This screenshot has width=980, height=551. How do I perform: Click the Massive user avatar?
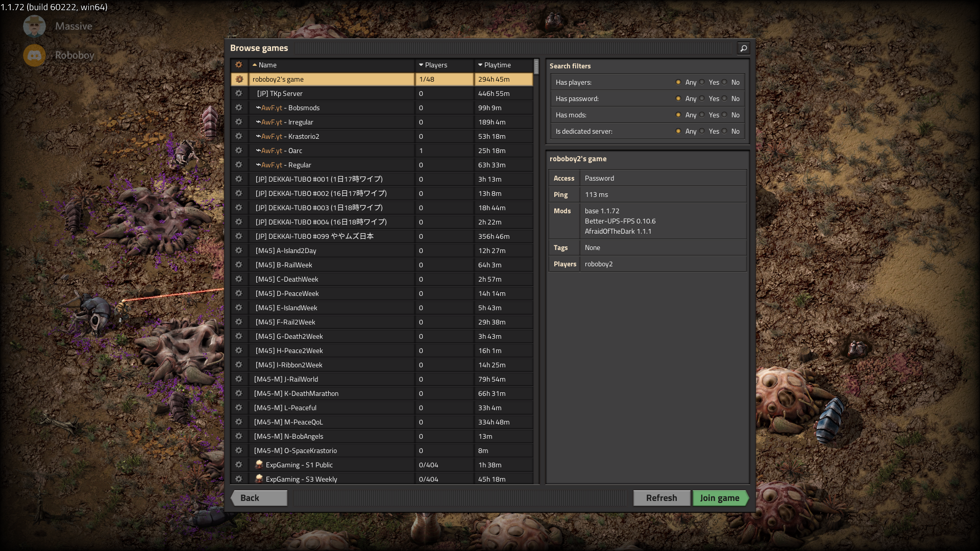click(x=34, y=26)
